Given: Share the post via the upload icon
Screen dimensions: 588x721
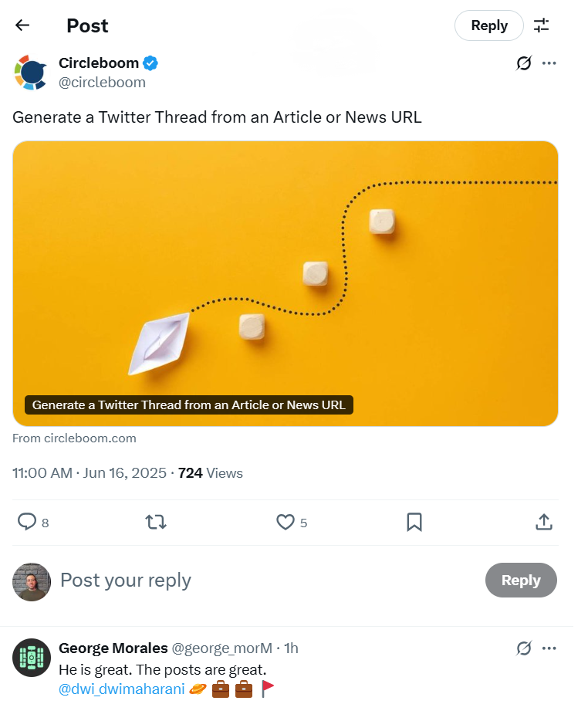Looking at the screenshot, I should pos(543,522).
